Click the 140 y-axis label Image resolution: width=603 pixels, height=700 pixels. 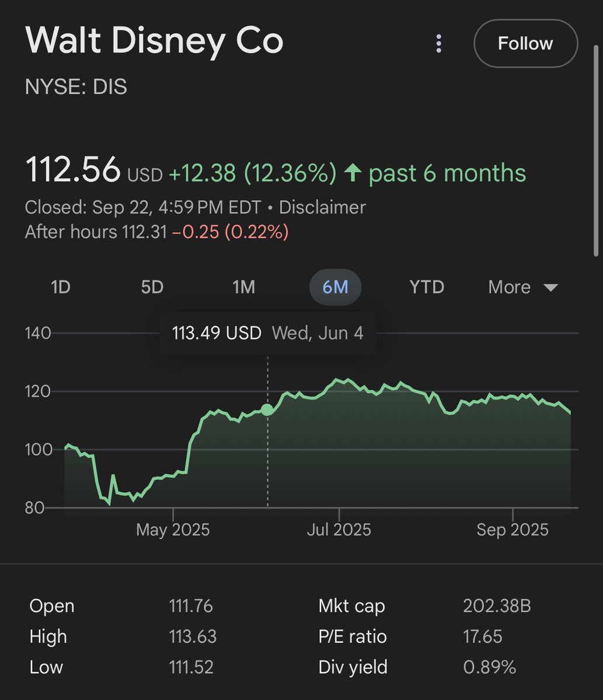(x=38, y=333)
